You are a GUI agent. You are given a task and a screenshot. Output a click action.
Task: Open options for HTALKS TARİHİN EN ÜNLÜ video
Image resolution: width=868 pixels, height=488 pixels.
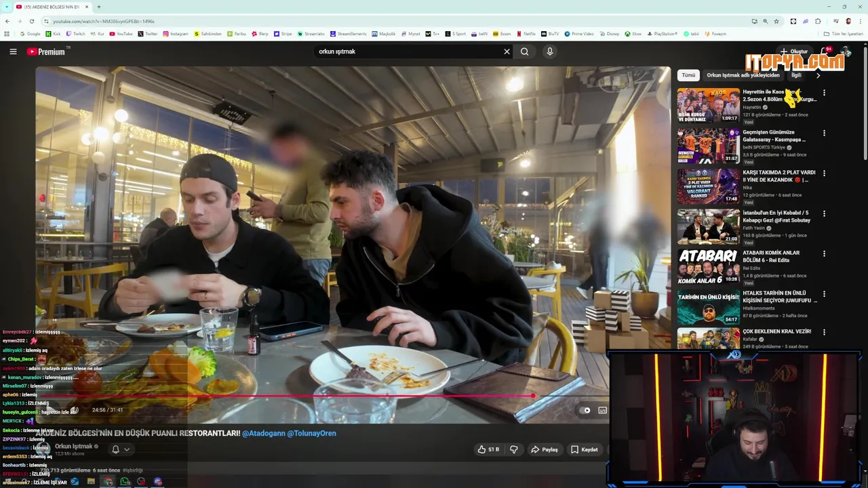pos(824,294)
